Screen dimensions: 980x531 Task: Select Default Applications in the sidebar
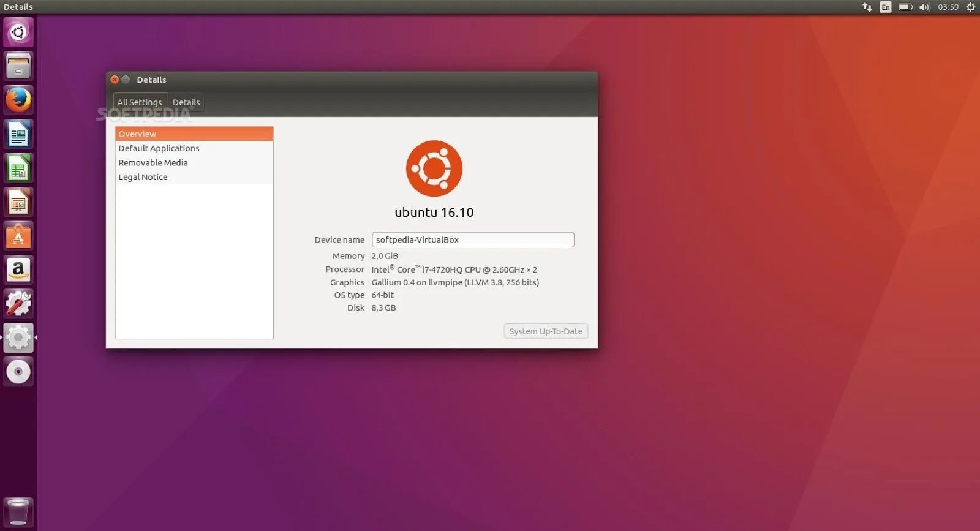194,148
